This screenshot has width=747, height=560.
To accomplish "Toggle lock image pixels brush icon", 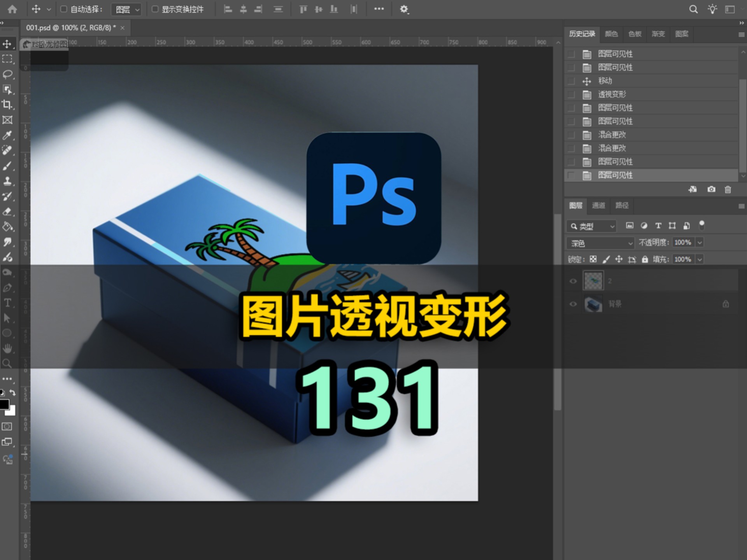I will point(606,259).
